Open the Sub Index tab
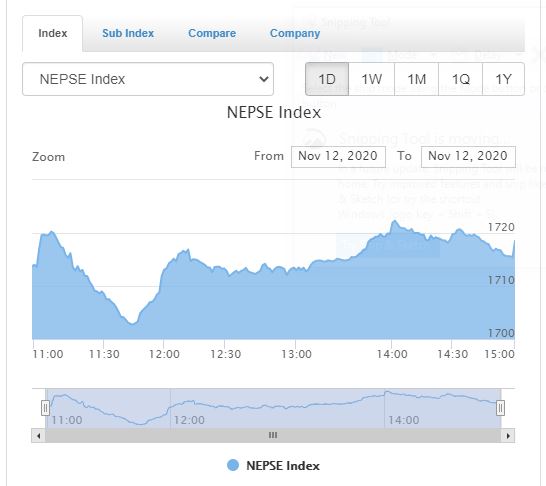 pyautogui.click(x=128, y=33)
